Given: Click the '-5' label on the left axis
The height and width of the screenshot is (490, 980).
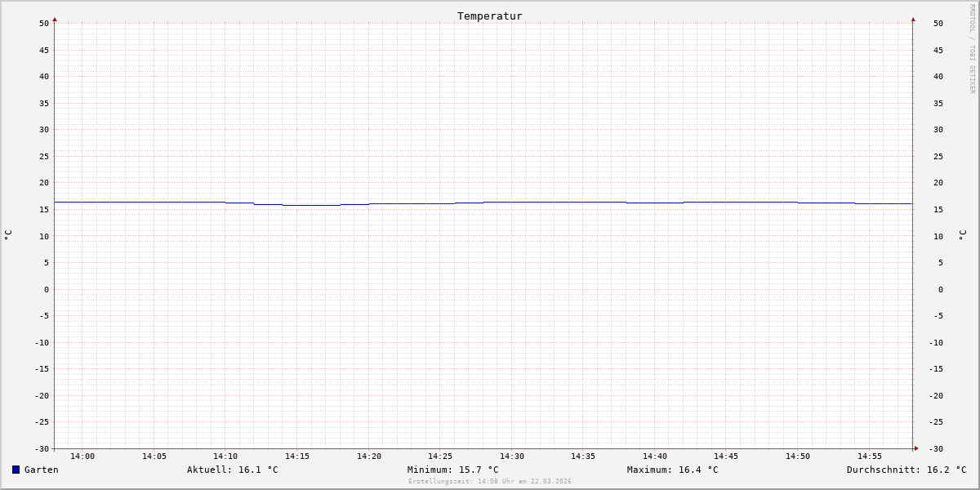Looking at the screenshot, I should (x=44, y=316).
